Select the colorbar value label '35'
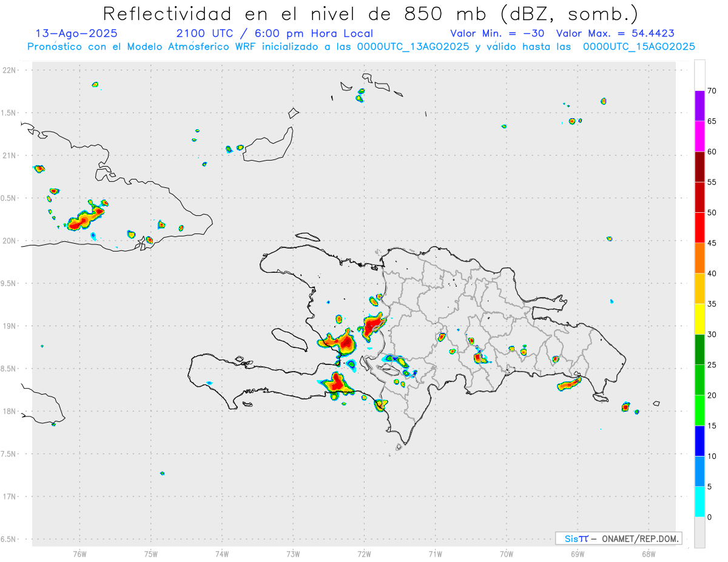728x562 pixels. [712, 304]
